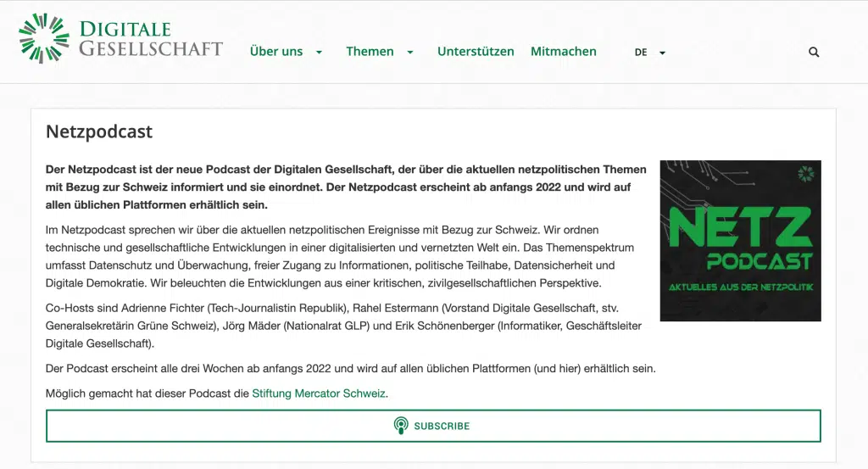Open the search magnifier icon
This screenshot has width=868, height=469.
click(x=814, y=52)
